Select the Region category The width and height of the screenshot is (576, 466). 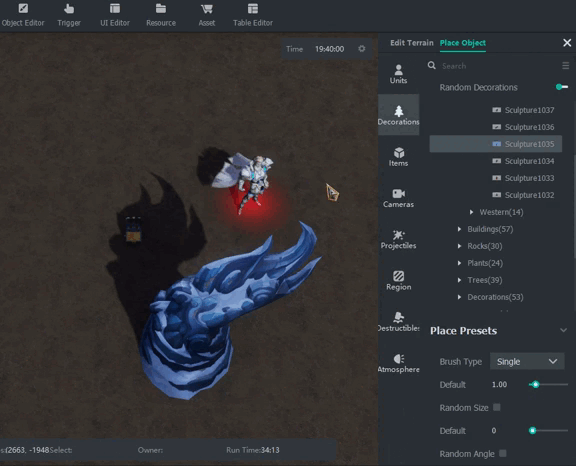coord(398,281)
